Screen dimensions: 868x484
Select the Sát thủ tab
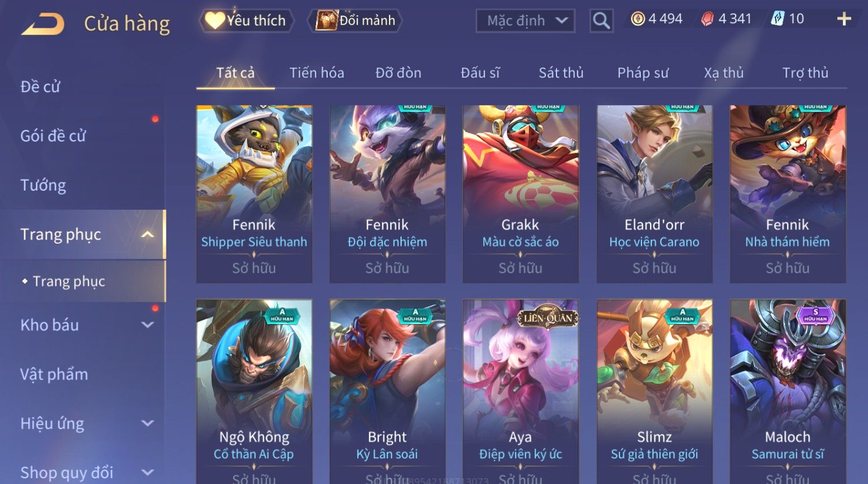[561, 73]
